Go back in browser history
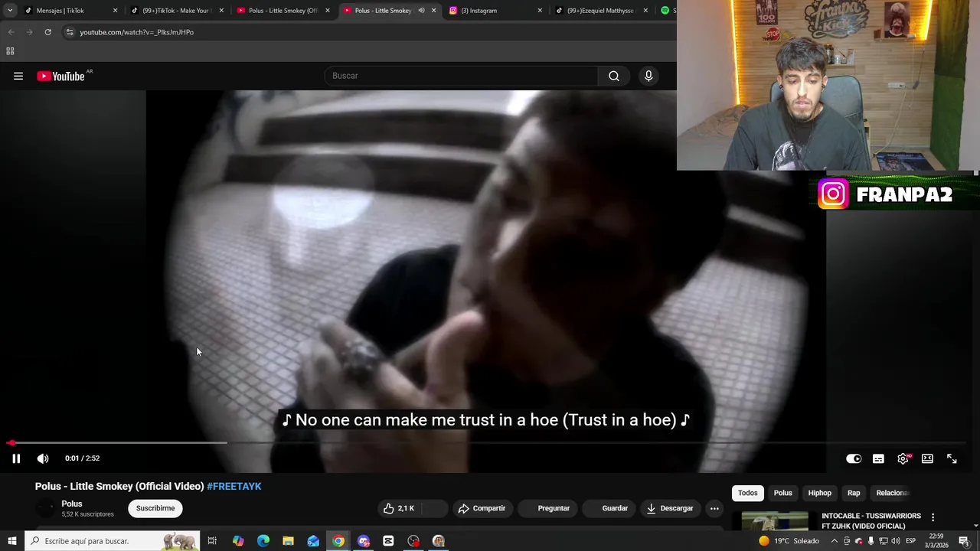980x551 pixels. 11,32
